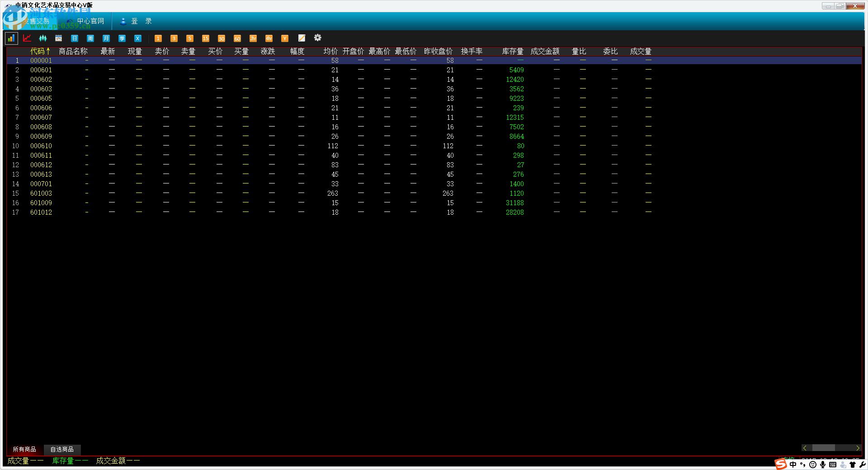
Task: Open the quote list bar-chart view icon
Action: (x=11, y=38)
